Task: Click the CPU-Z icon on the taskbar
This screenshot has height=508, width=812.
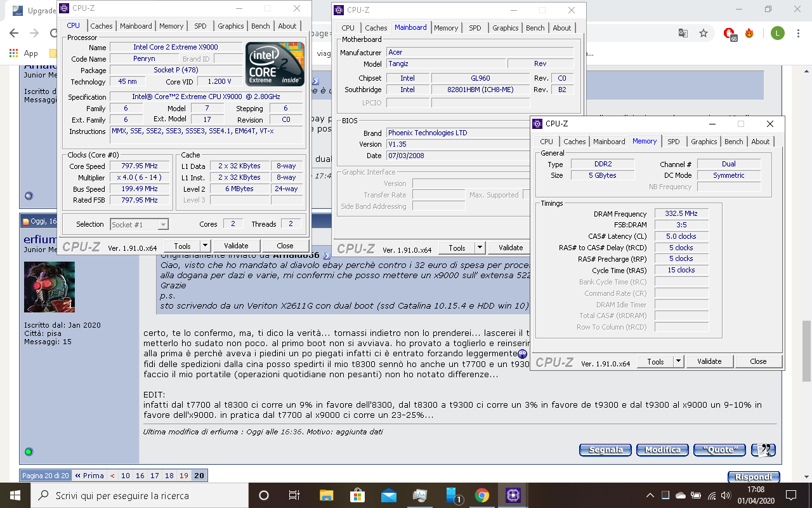Action: (513, 495)
